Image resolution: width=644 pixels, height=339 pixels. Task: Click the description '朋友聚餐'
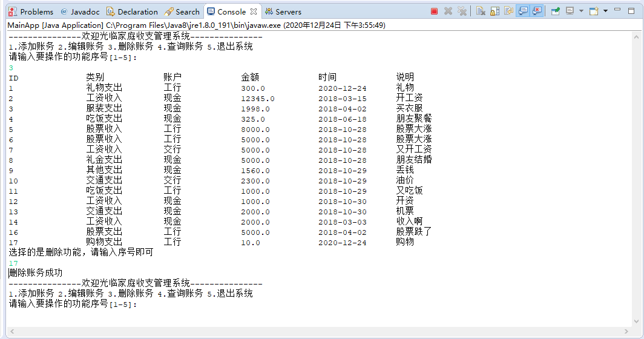pyautogui.click(x=414, y=118)
